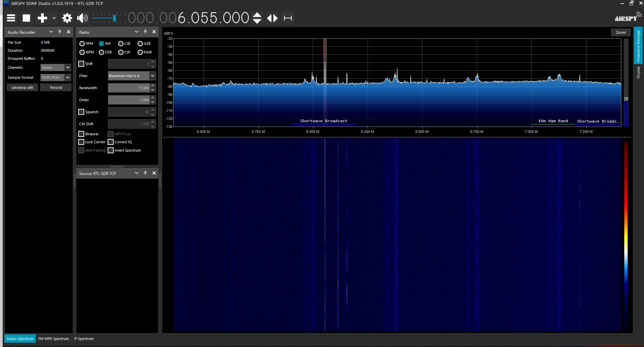Image resolution: width=644 pixels, height=347 pixels.
Task: Click the left-right tuning style icon
Action: pos(272,18)
